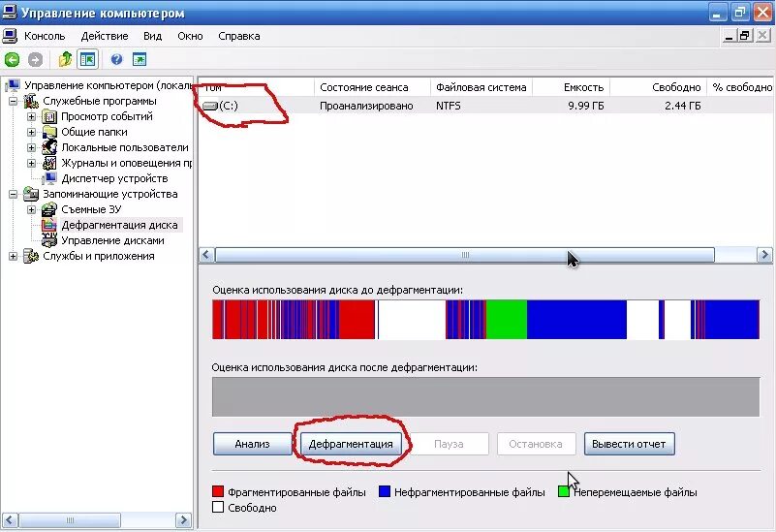
Task: Sort by % свободно column header
Action: pyautogui.click(x=740, y=87)
